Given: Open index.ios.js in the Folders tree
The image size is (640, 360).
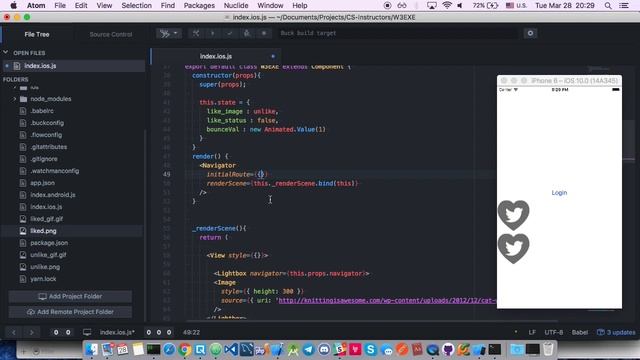Looking at the screenshot, I should tap(46, 207).
